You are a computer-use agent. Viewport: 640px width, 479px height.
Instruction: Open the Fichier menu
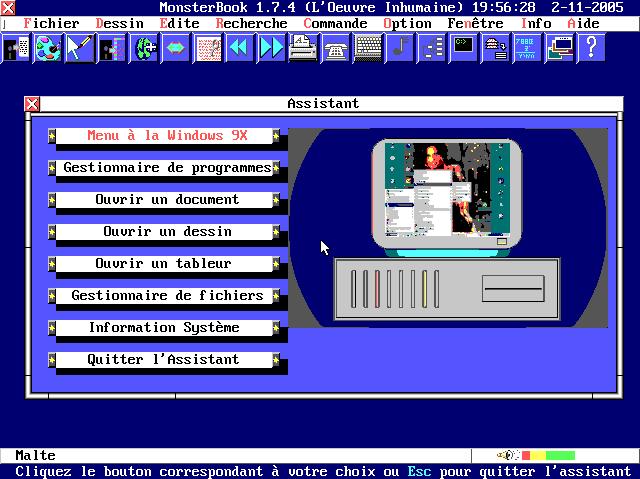[51, 24]
